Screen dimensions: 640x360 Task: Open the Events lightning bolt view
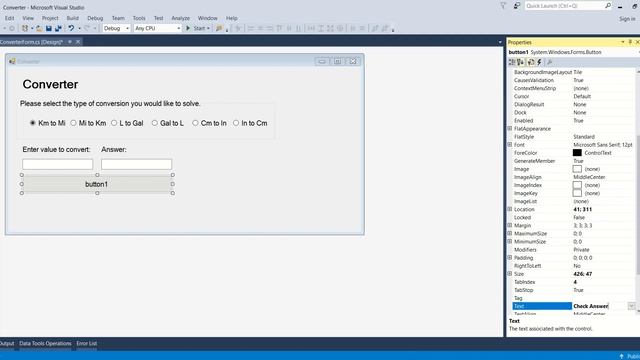539,62
